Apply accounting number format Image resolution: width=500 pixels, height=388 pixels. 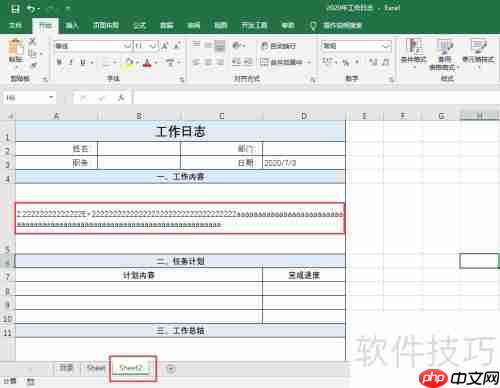(327, 62)
